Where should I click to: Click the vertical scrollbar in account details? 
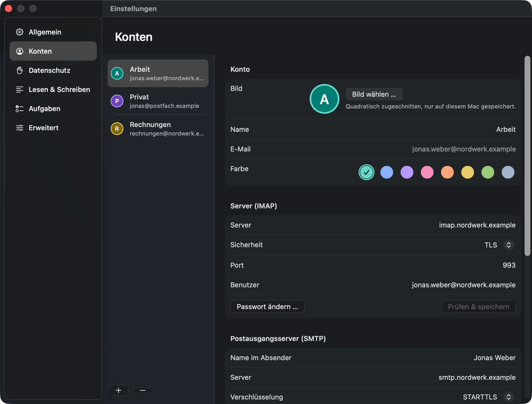coord(527,156)
